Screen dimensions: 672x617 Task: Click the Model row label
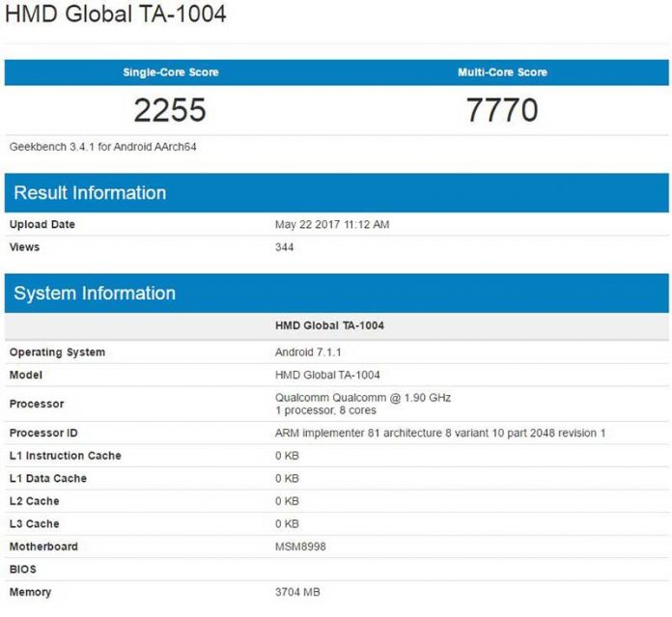pos(26,375)
